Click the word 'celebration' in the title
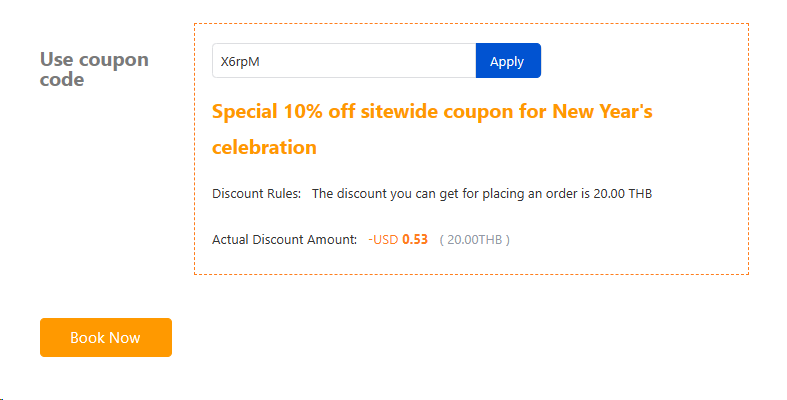The height and width of the screenshot is (400, 787). tap(264, 147)
